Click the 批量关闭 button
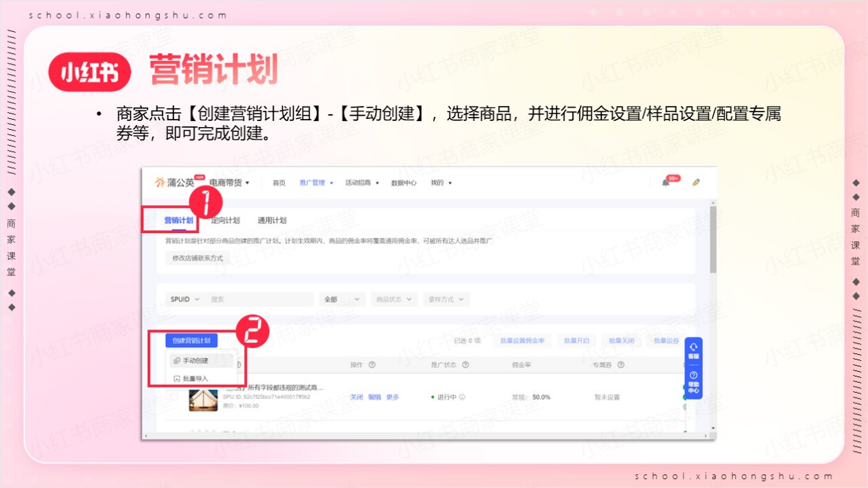 tap(622, 341)
